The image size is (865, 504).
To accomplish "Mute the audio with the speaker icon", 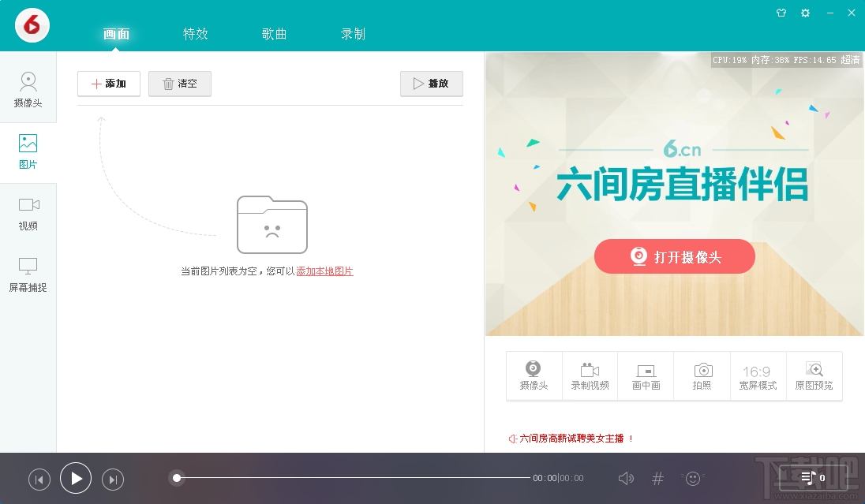I will [626, 478].
